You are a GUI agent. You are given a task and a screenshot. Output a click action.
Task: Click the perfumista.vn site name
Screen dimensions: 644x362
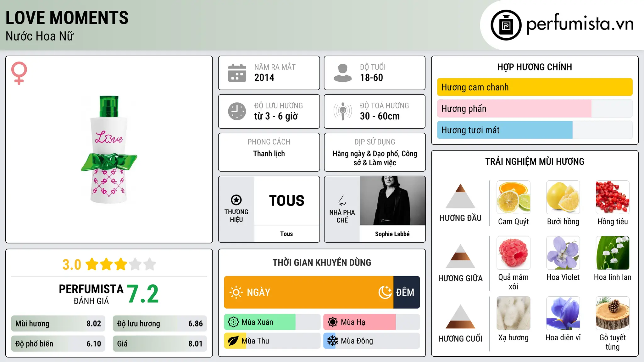pos(580,24)
